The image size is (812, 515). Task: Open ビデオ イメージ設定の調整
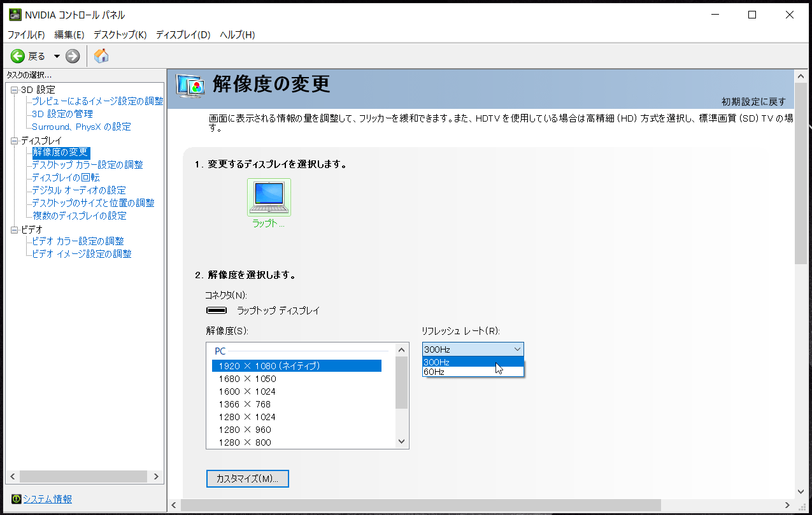click(82, 254)
